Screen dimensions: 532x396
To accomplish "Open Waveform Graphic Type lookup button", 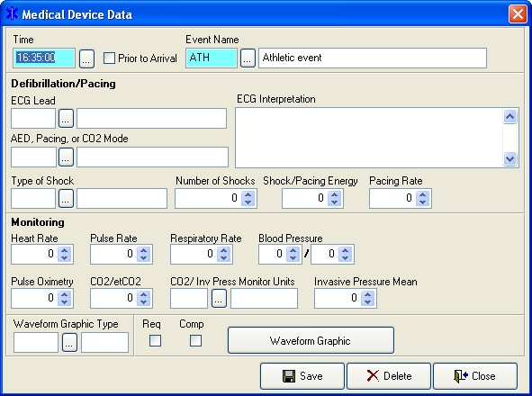I will pos(69,342).
